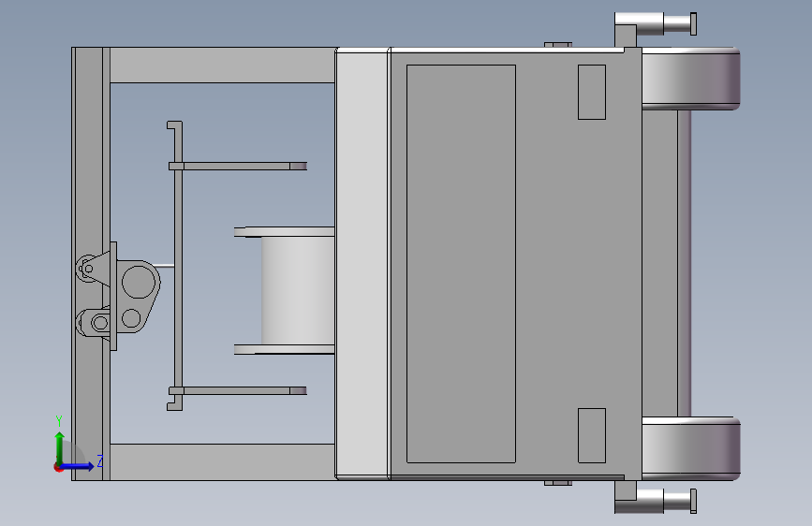Select the lower right roller wheel

[x=691, y=448]
